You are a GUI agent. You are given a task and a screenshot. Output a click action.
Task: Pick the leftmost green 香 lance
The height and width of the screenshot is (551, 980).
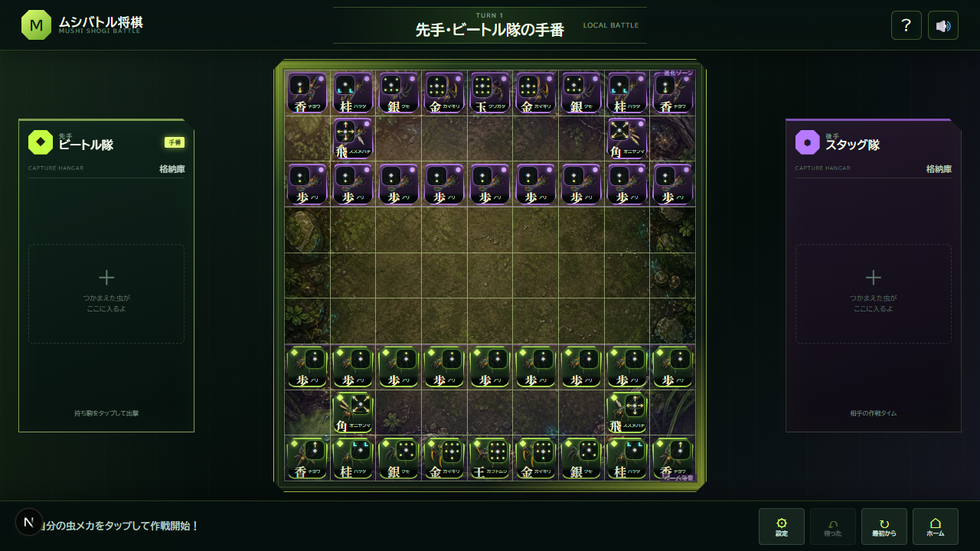(x=307, y=459)
